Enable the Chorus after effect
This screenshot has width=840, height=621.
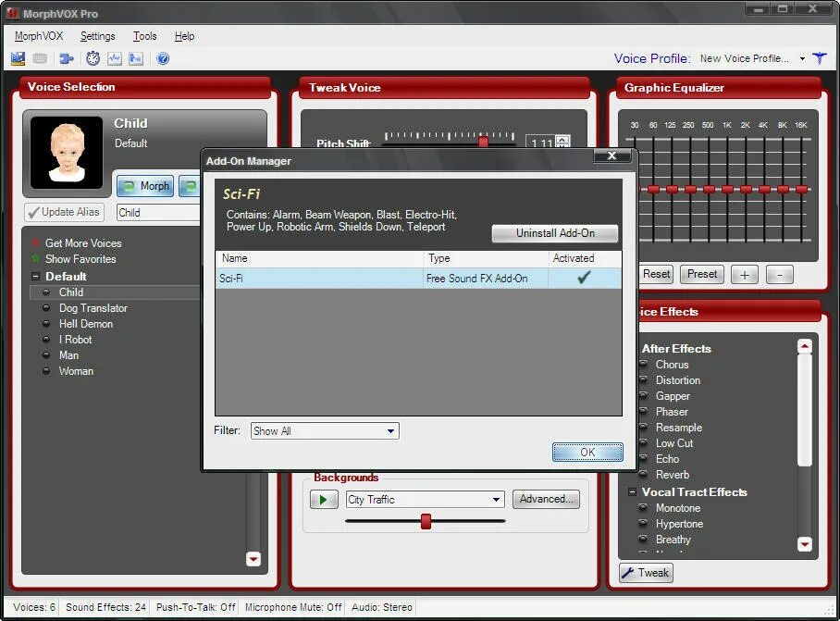644,365
